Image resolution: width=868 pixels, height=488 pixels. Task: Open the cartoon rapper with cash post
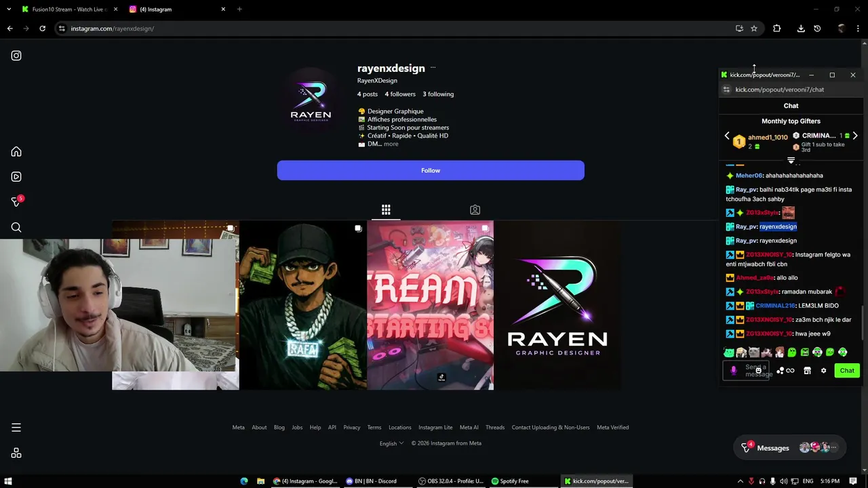[x=302, y=305]
